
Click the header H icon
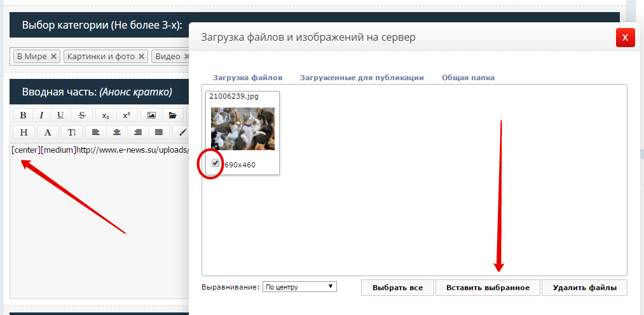coord(24,132)
